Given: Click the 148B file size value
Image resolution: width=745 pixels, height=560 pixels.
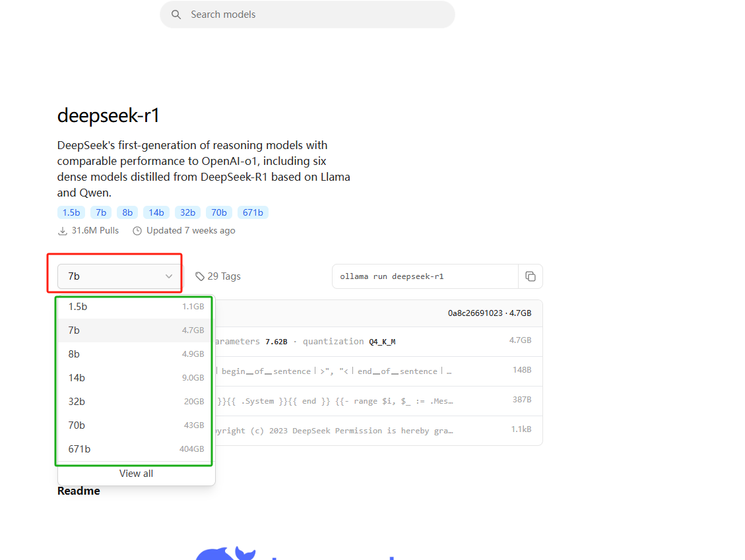Looking at the screenshot, I should coord(522,370).
